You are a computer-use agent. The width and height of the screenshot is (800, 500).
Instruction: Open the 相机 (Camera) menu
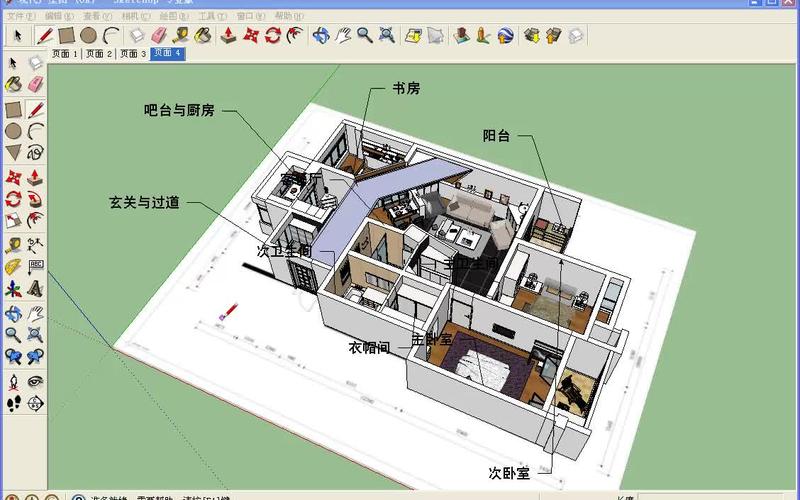[136, 16]
